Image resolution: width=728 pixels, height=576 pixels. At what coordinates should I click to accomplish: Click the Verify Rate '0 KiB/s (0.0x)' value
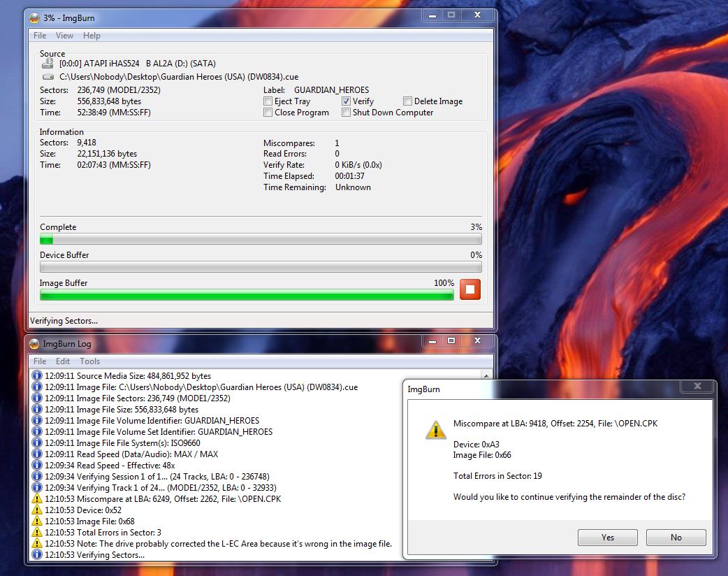[x=358, y=165]
